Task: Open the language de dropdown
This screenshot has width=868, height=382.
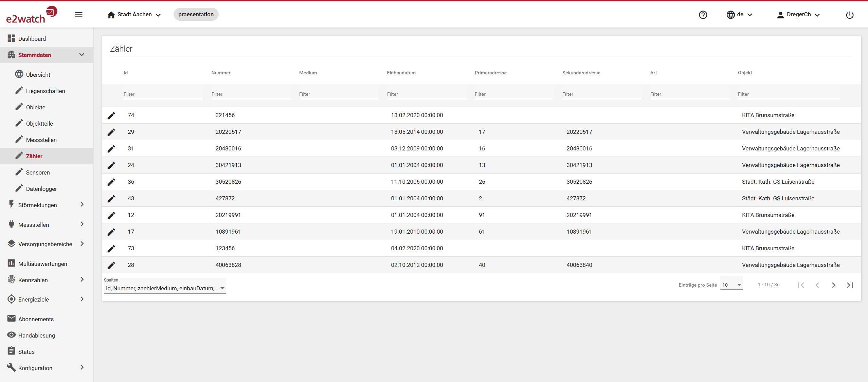Action: pos(740,15)
